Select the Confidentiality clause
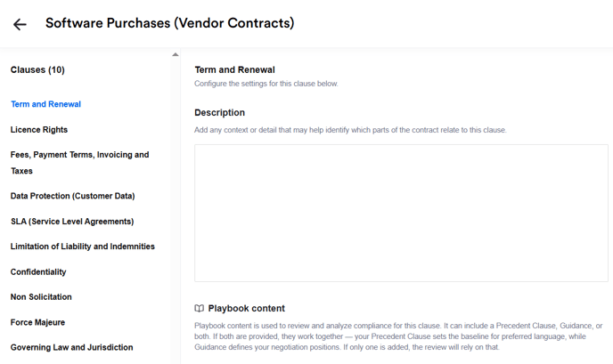 pos(38,272)
